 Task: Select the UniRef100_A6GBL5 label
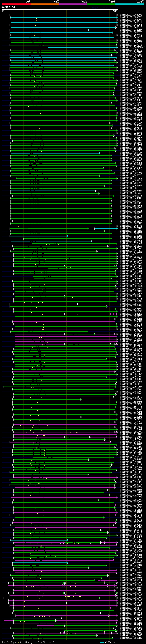click(131, 326)
